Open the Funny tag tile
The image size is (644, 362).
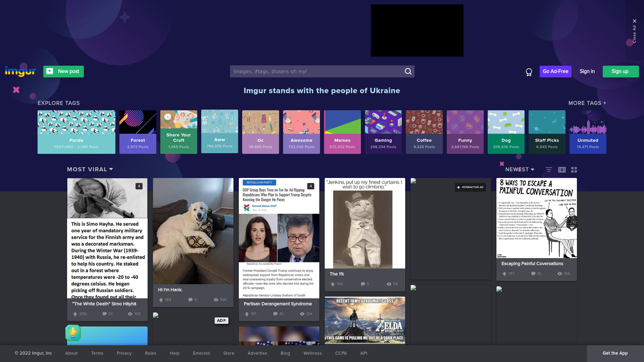465,132
